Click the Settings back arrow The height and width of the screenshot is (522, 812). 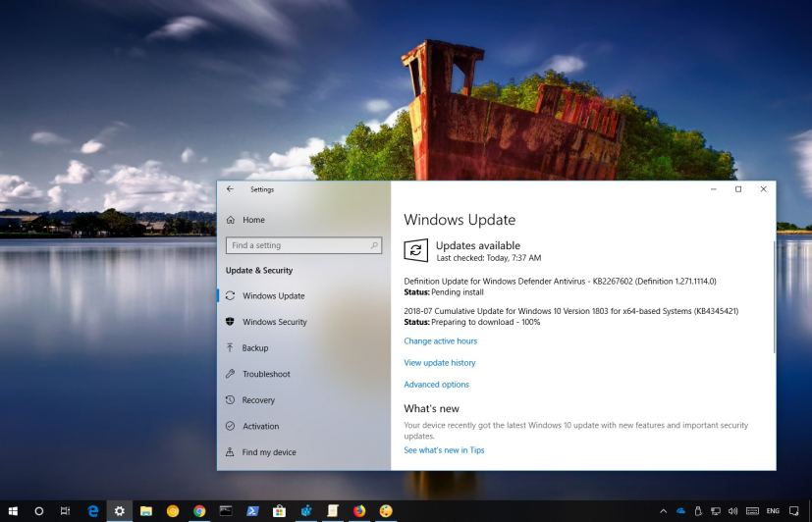tap(230, 189)
